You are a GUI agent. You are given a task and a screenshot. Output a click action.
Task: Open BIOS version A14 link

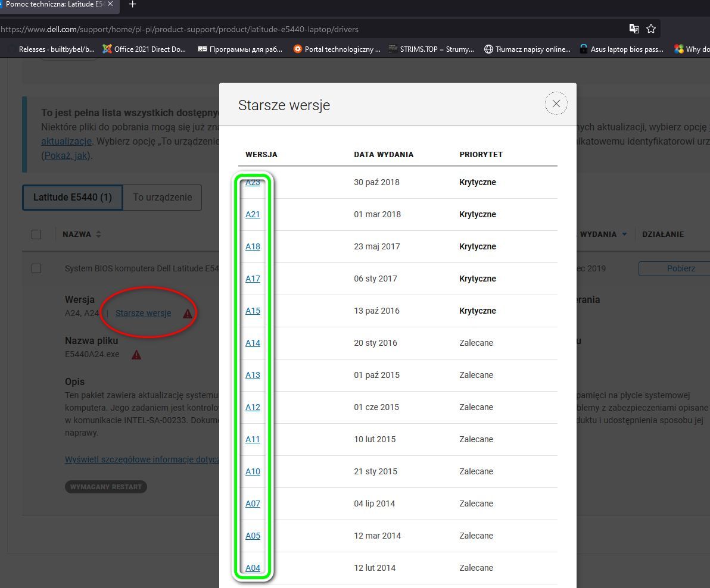click(253, 343)
